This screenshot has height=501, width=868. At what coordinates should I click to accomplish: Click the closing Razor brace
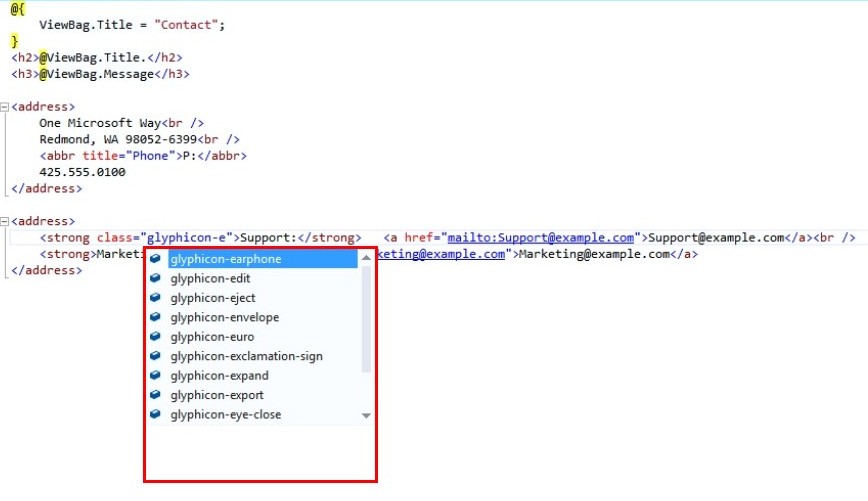coord(14,41)
